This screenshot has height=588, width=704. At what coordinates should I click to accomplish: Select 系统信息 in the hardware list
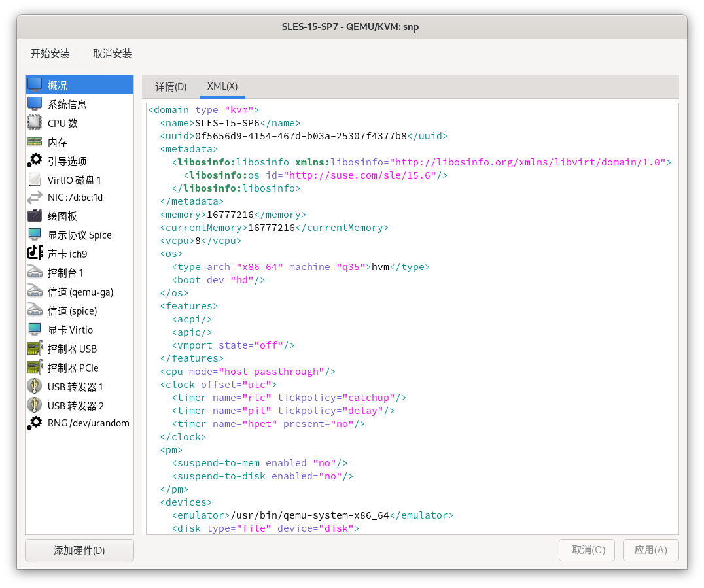[x=79, y=104]
